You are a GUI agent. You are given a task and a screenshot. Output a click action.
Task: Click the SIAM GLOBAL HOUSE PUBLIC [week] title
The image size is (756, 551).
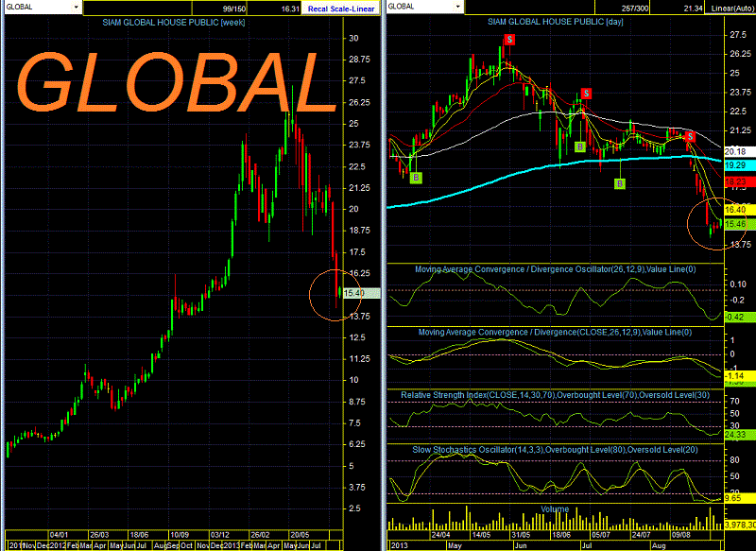(174, 22)
